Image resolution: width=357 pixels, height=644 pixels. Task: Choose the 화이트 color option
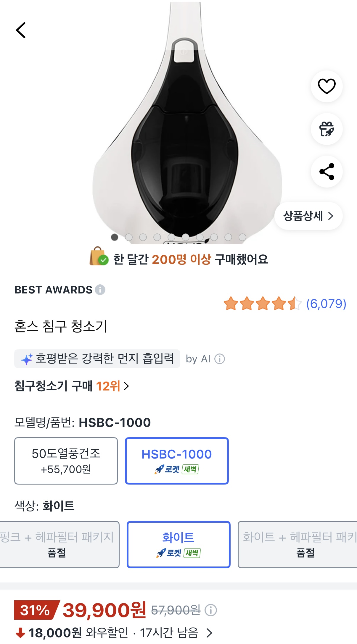[x=178, y=545]
